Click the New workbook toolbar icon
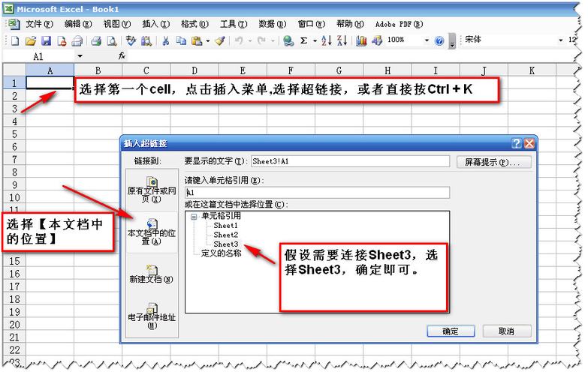 pyautogui.click(x=15, y=40)
